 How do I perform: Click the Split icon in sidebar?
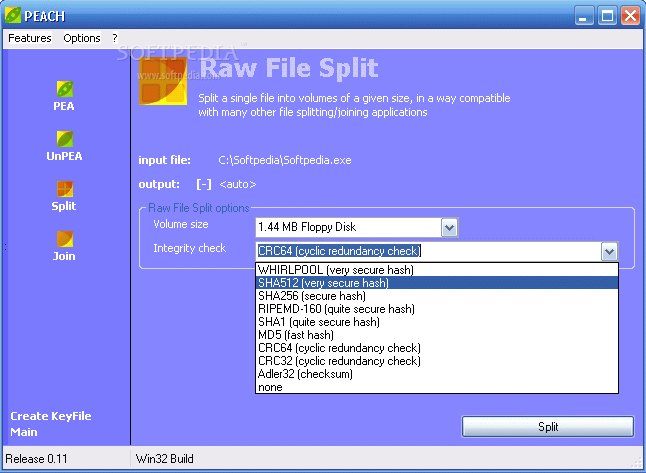coord(65,189)
